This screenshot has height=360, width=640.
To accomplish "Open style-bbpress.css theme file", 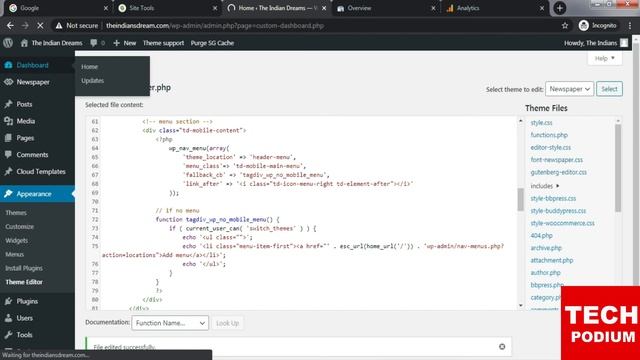I will pos(553,198).
